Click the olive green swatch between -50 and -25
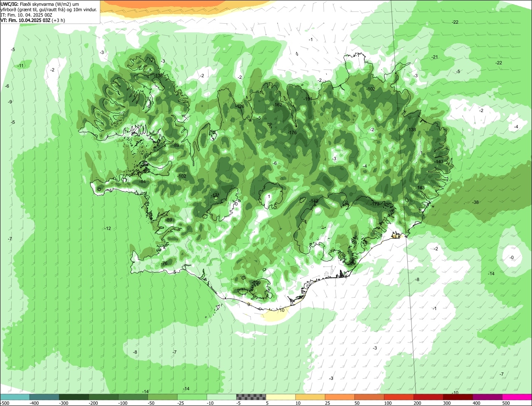This screenshot has height=406, width=532. pyautogui.click(x=162, y=397)
